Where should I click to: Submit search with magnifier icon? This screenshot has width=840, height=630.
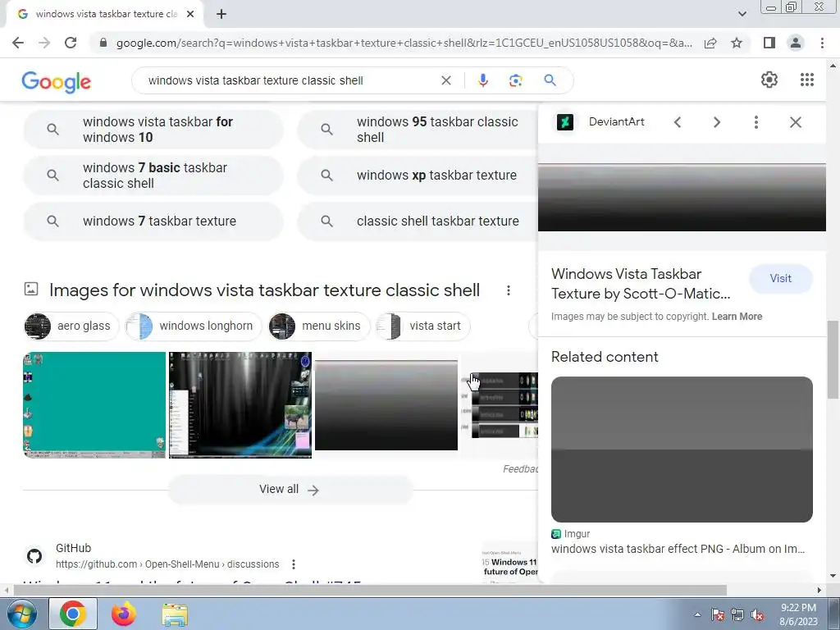pos(550,80)
